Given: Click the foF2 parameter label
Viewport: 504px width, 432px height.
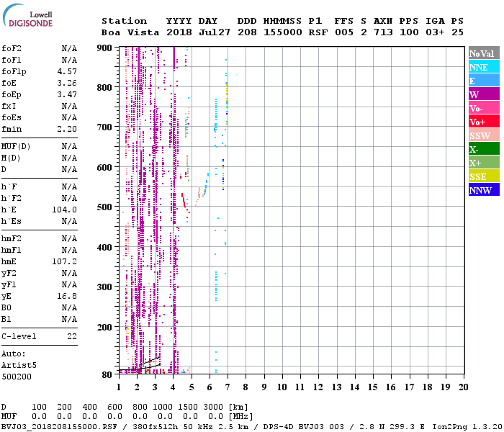Looking at the screenshot, I should click(x=12, y=48).
